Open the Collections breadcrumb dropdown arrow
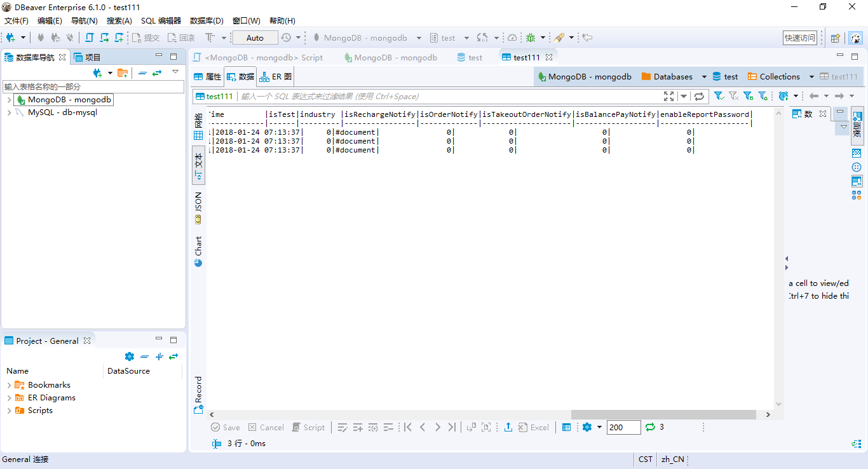The image size is (868, 469). click(811, 77)
